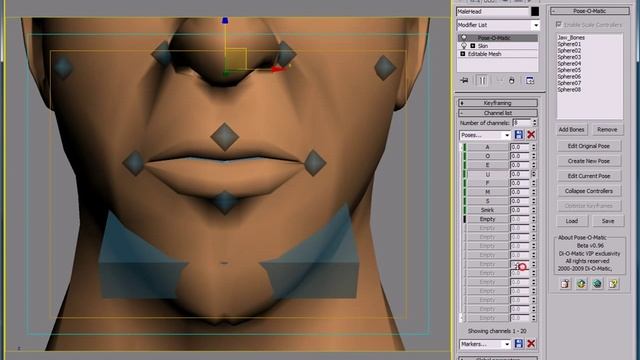
Task: Select the diamond controller on the right cheek
Action: (385, 67)
